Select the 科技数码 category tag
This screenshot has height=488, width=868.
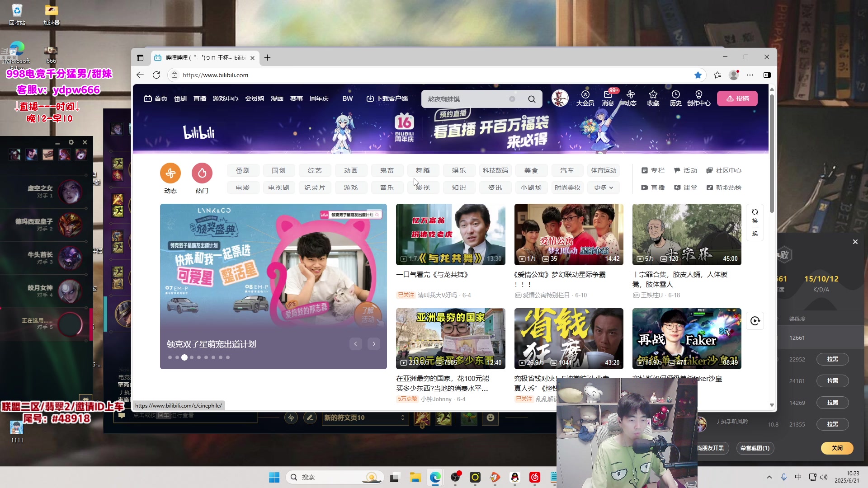point(495,170)
